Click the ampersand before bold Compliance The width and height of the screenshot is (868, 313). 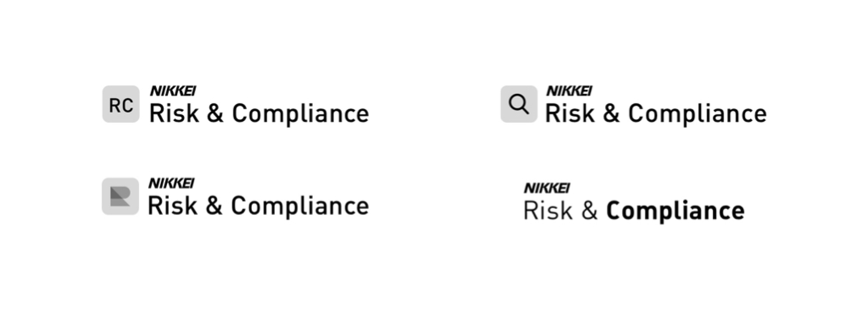coord(590,211)
